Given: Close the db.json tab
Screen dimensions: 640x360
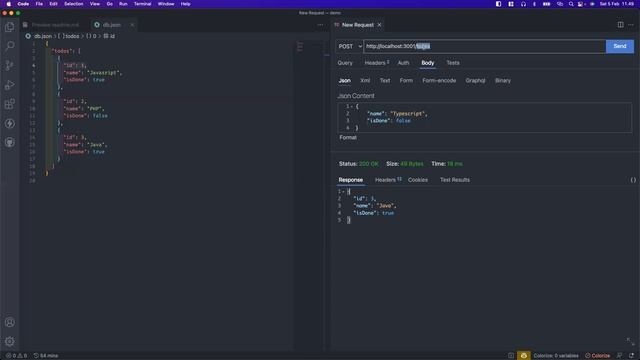Looking at the screenshot, I should [132, 25].
